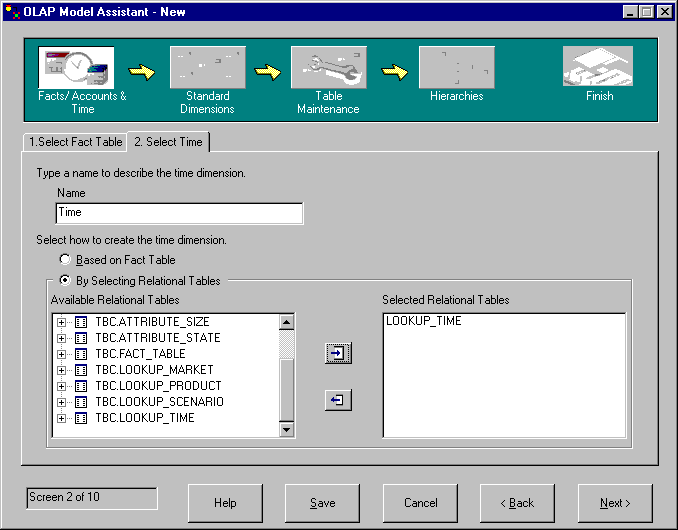Select TBC.FACT_TABLE table name
The image size is (678, 530).
coord(141,354)
